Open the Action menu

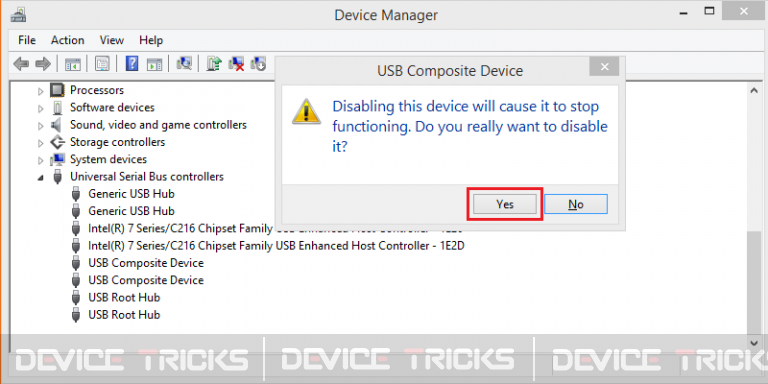[68, 40]
